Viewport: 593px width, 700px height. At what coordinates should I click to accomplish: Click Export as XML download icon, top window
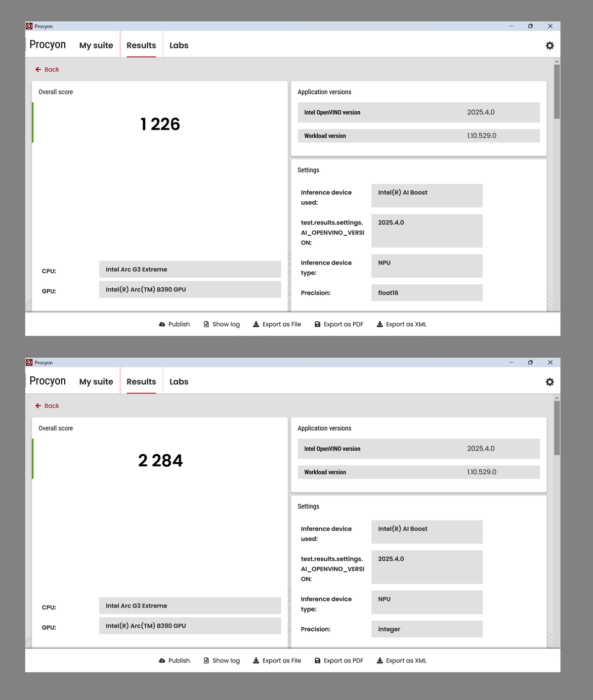(x=380, y=324)
